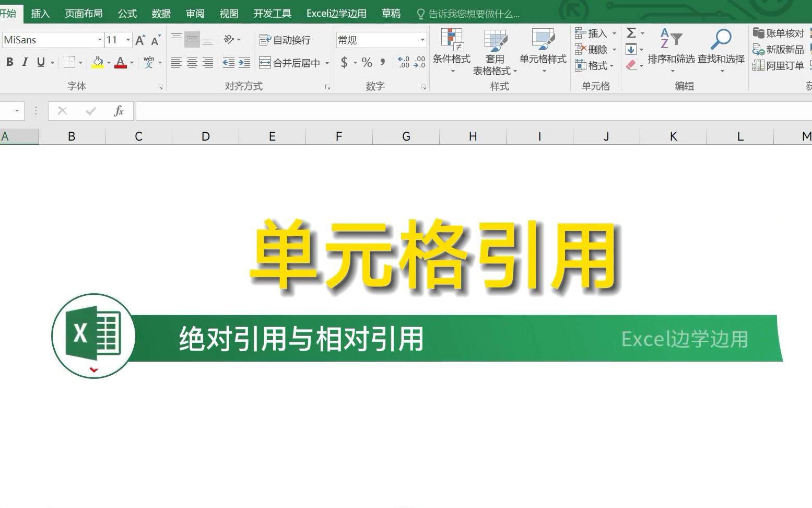Click 单元格样式 cell styles button
The width and height of the screenshot is (812, 508).
point(543,51)
